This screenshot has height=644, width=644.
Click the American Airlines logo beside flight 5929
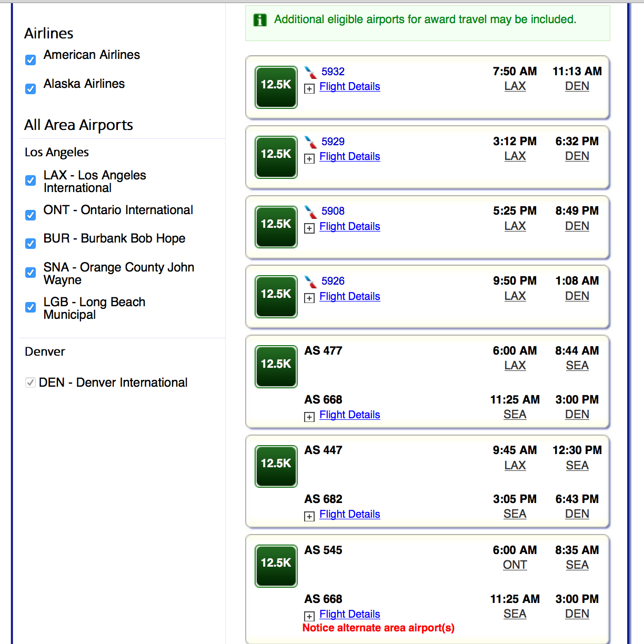pos(310,142)
